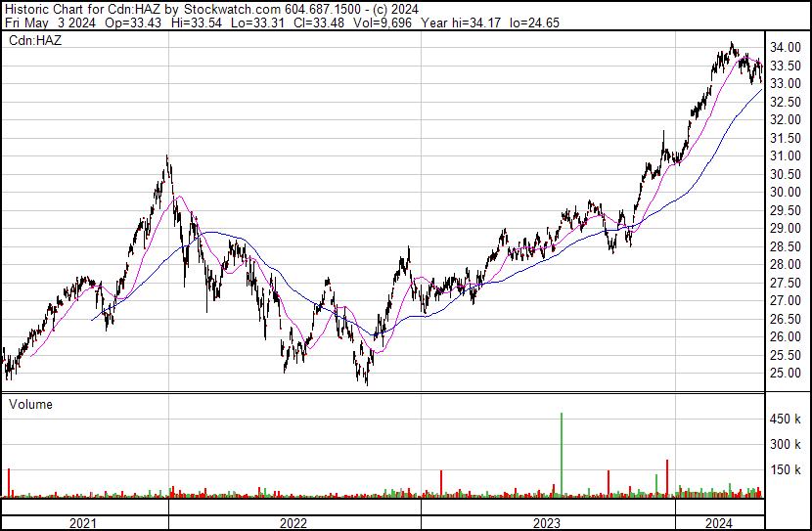Click the tallest green volume spike in 2023

coord(562,455)
